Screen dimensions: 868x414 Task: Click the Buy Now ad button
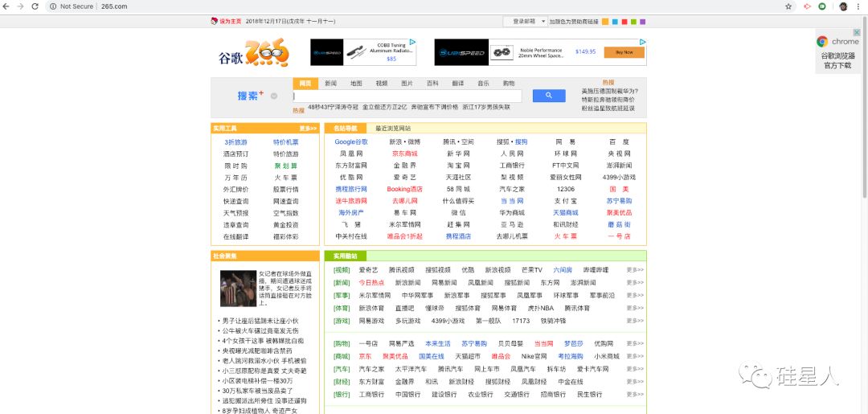click(624, 52)
